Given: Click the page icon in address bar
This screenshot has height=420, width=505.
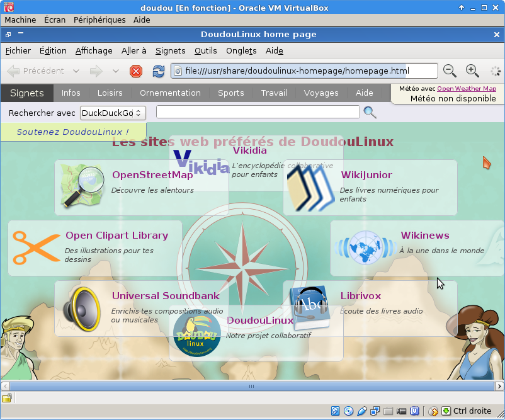Looking at the screenshot, I should [178, 71].
